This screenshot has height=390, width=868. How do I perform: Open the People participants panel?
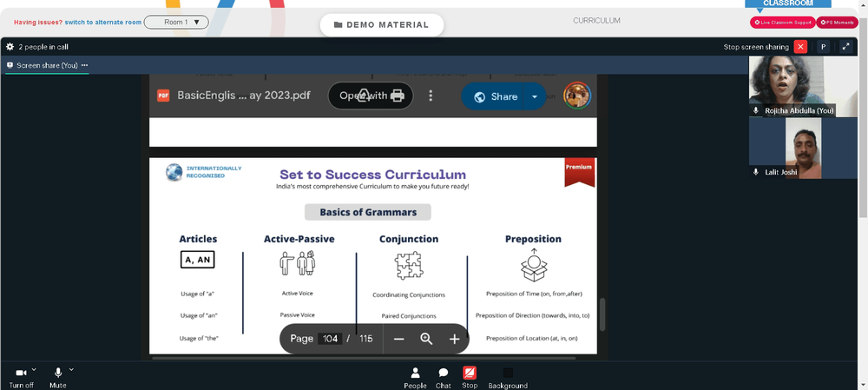(x=415, y=378)
